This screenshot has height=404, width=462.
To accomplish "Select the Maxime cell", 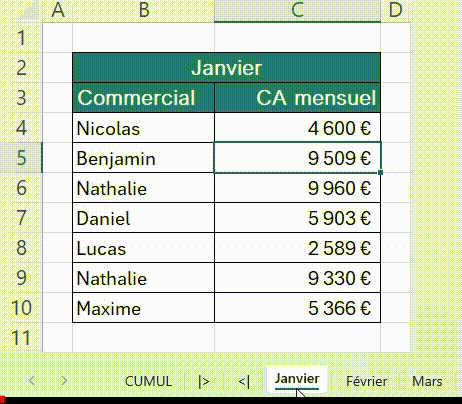I will 143,308.
